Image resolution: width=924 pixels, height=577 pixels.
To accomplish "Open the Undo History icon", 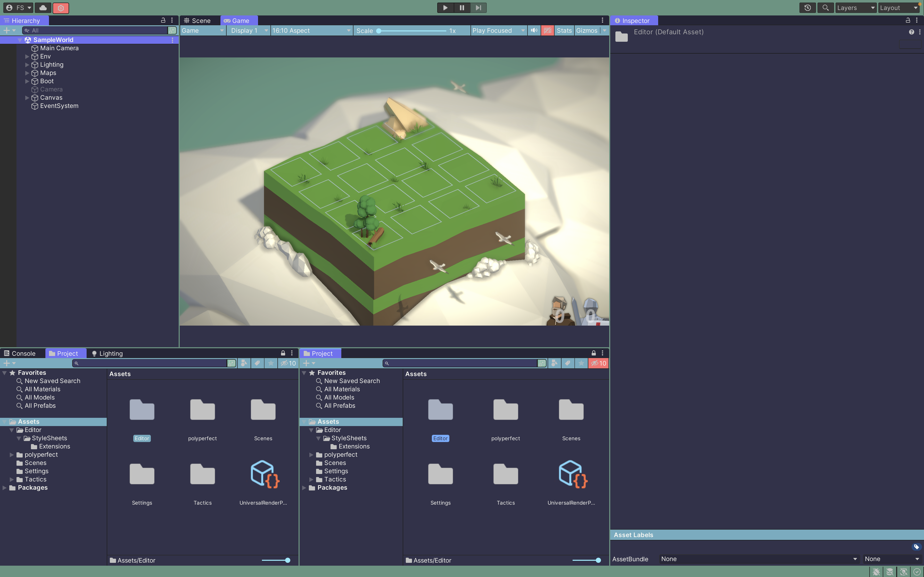I will 807,8.
